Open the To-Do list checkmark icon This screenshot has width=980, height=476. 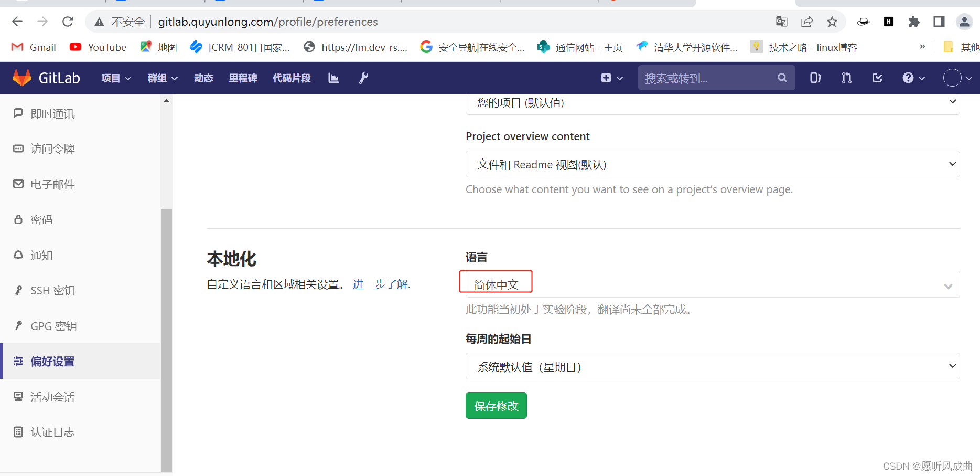(x=877, y=78)
